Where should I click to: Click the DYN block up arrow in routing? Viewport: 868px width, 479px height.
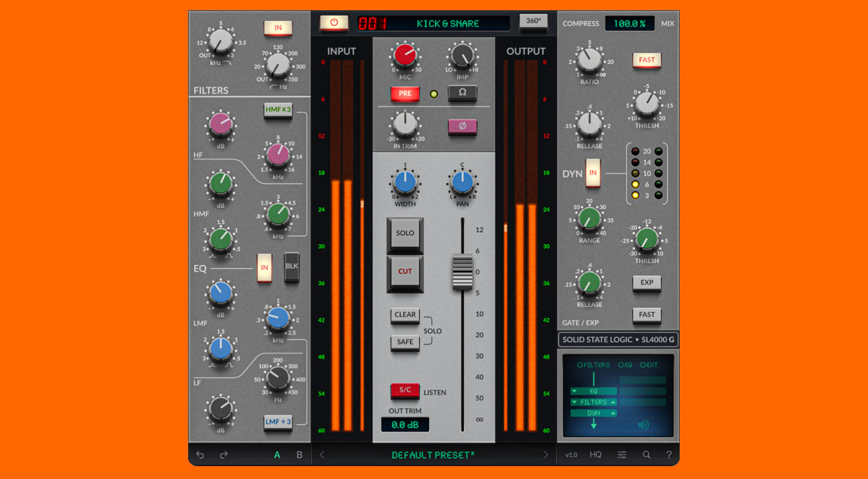(613, 413)
